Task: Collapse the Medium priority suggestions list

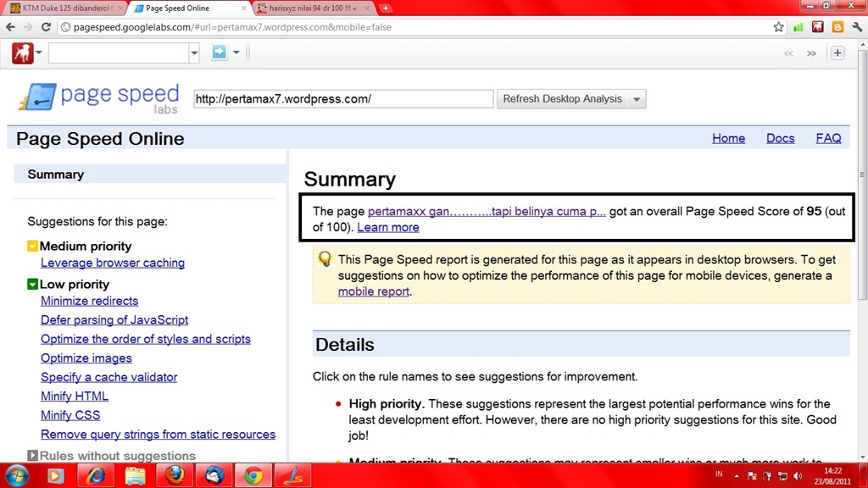Action: (32, 247)
